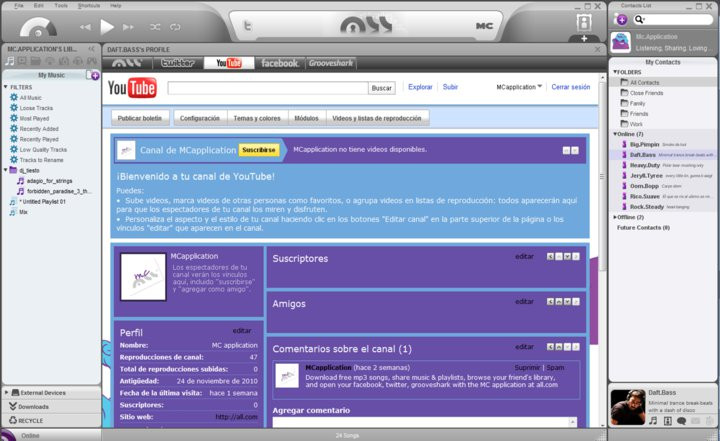Click the yellow Suscribirse button
The image size is (720, 441).
259,150
